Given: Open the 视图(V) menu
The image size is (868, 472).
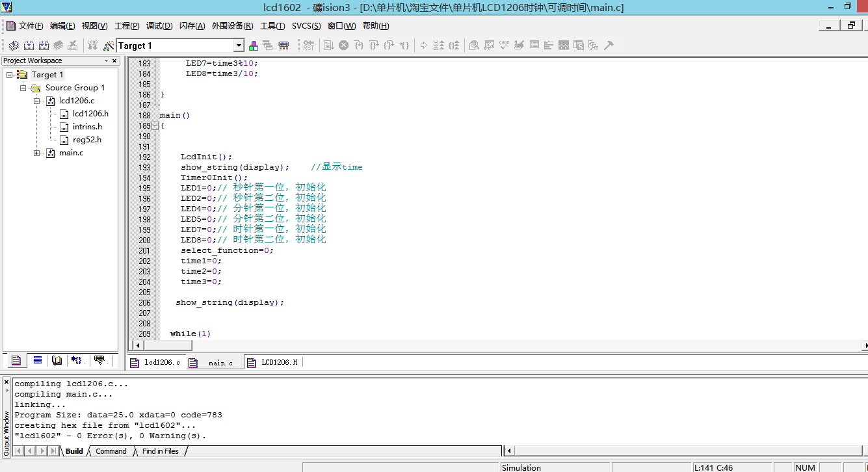Looking at the screenshot, I should tap(94, 26).
